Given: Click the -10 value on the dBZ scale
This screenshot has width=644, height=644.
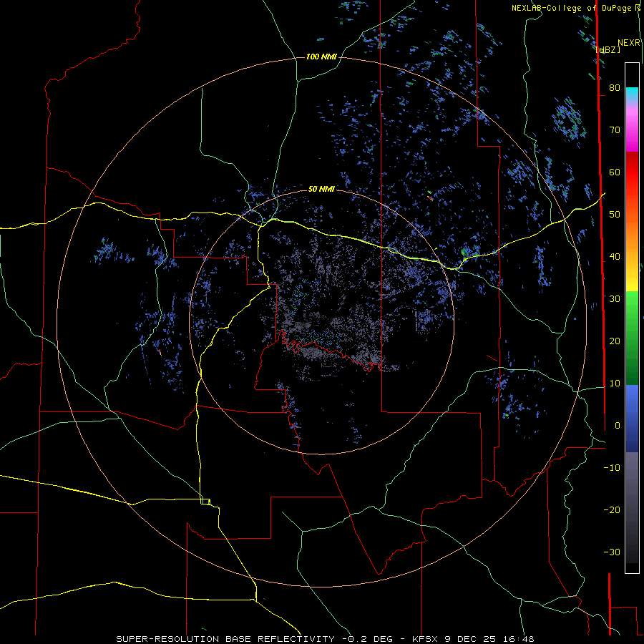Looking at the screenshot, I should pos(612,468).
